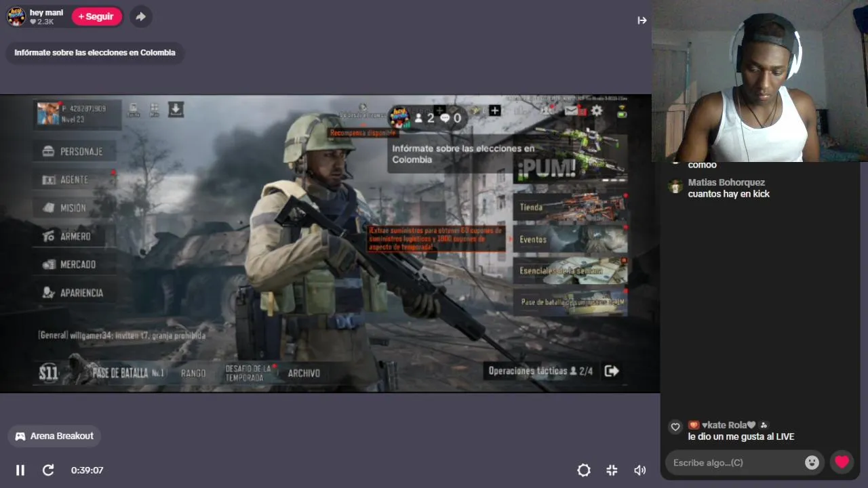Open the PASE DE BATALLA section
The width and height of the screenshot is (868, 488).
click(x=127, y=373)
